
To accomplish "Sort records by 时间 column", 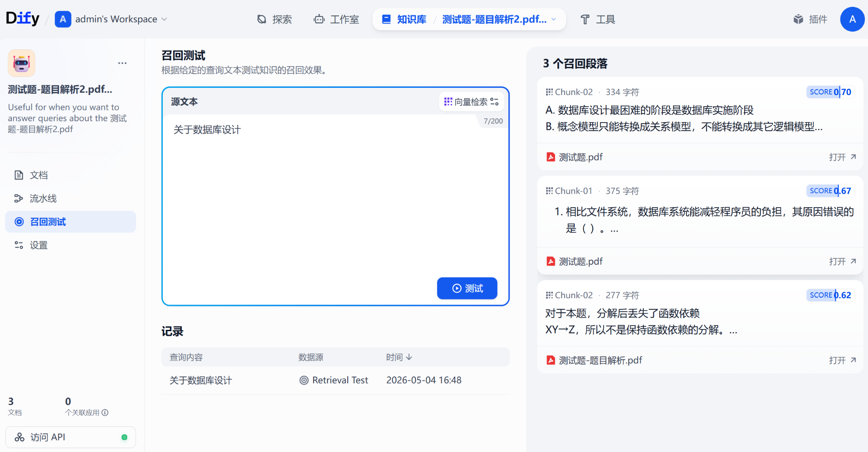I will click(399, 357).
